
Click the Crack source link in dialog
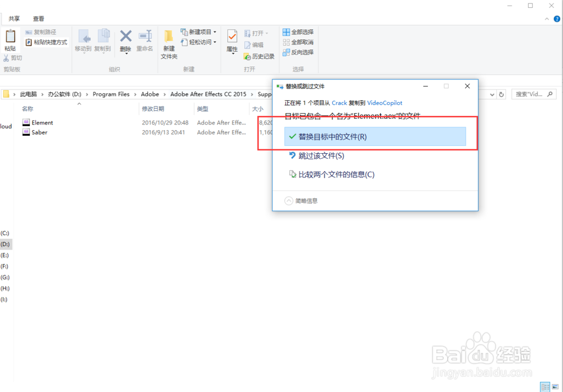339,103
